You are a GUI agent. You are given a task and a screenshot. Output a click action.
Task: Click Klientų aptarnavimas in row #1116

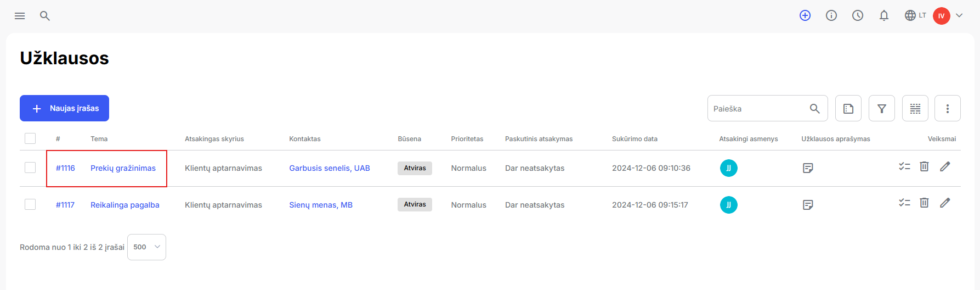coord(223,168)
